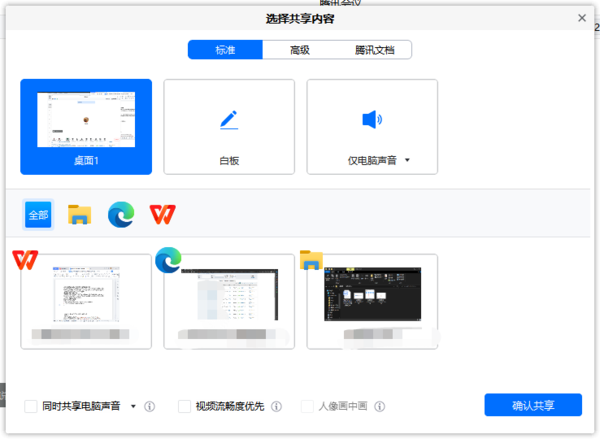The width and height of the screenshot is (600, 439).
Task: Enable 视频流畅度优先 checkbox
Action: tap(184, 406)
